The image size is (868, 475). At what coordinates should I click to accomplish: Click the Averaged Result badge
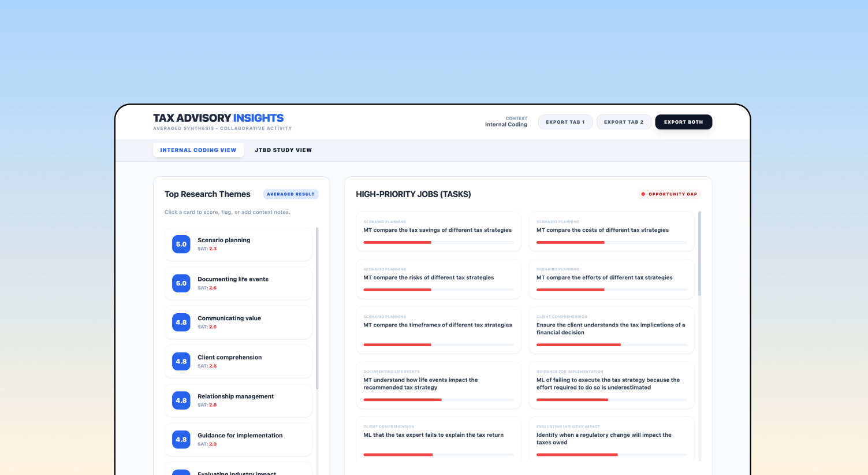tap(290, 194)
